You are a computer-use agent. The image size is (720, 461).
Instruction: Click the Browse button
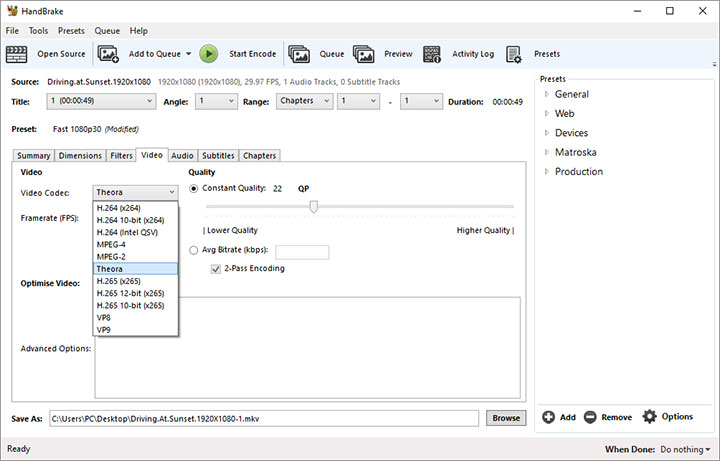click(x=506, y=418)
